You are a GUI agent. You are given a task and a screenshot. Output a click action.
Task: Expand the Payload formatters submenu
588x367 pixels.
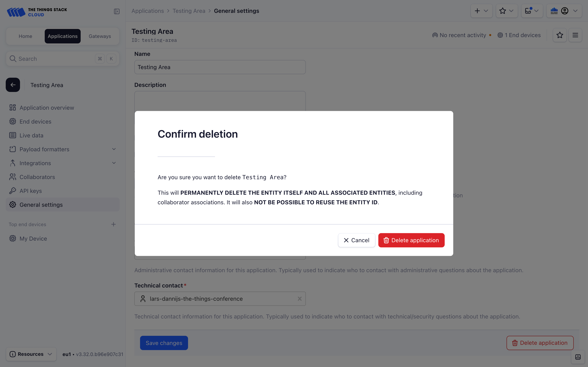coord(114,149)
